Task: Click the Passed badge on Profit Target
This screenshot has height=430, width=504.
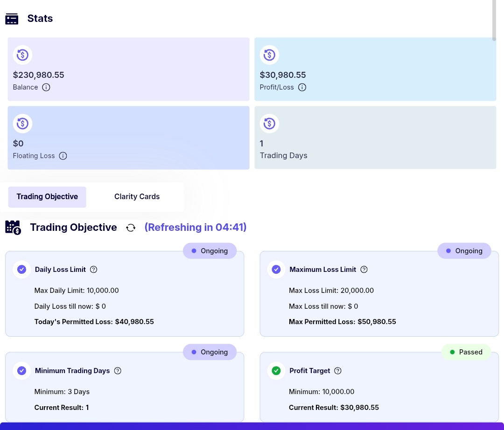Action: point(466,352)
